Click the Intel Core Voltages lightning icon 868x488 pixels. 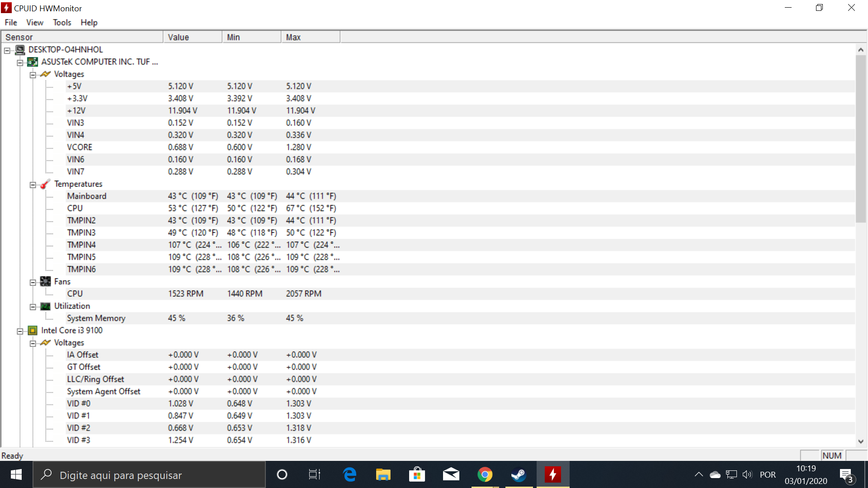45,343
